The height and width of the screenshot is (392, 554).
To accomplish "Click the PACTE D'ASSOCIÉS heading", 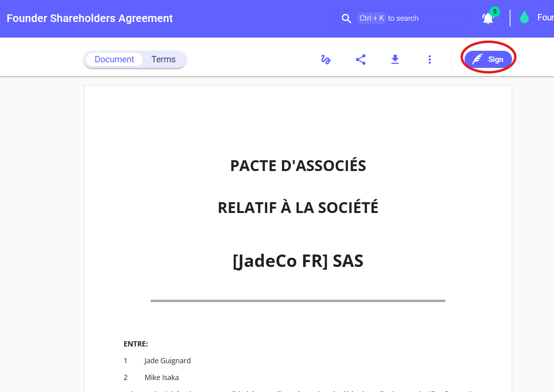I will 298,166.
